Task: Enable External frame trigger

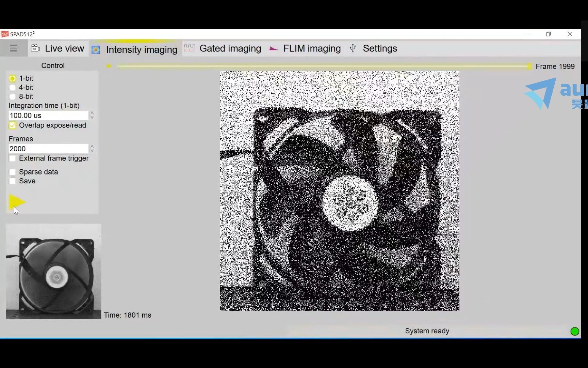Action: pyautogui.click(x=12, y=158)
